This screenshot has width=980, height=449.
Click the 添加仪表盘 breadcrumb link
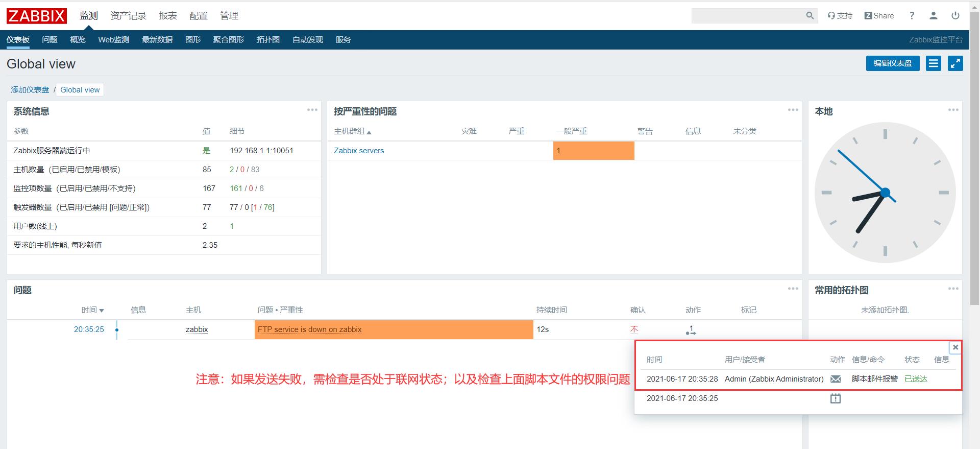coord(30,89)
